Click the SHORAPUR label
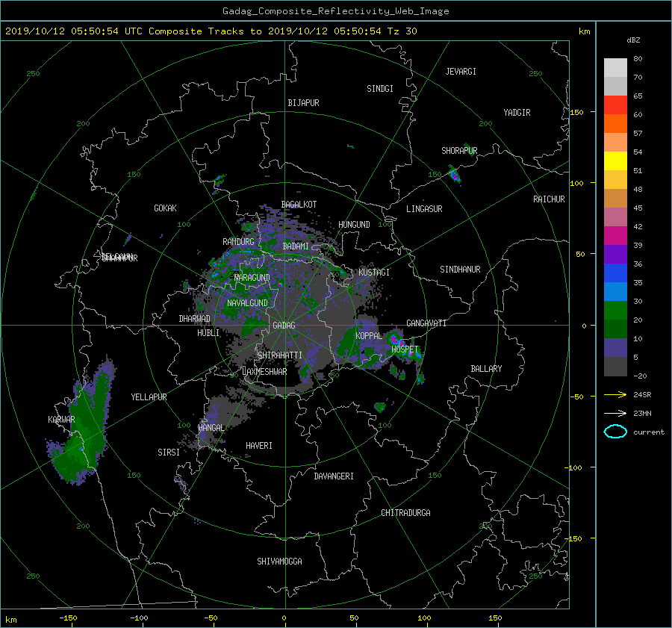Screen dimensions: 672x628 (459, 151)
